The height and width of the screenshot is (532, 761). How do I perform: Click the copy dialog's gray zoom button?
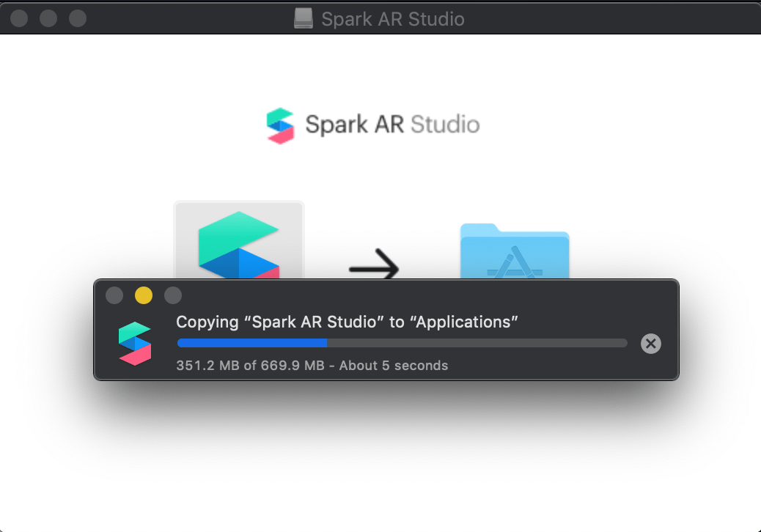tap(173, 295)
